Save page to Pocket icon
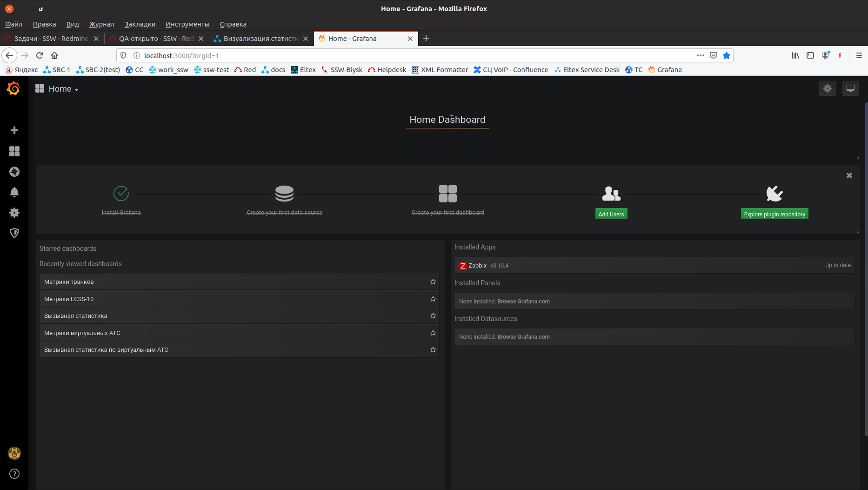This screenshot has height=490, width=868. (714, 55)
